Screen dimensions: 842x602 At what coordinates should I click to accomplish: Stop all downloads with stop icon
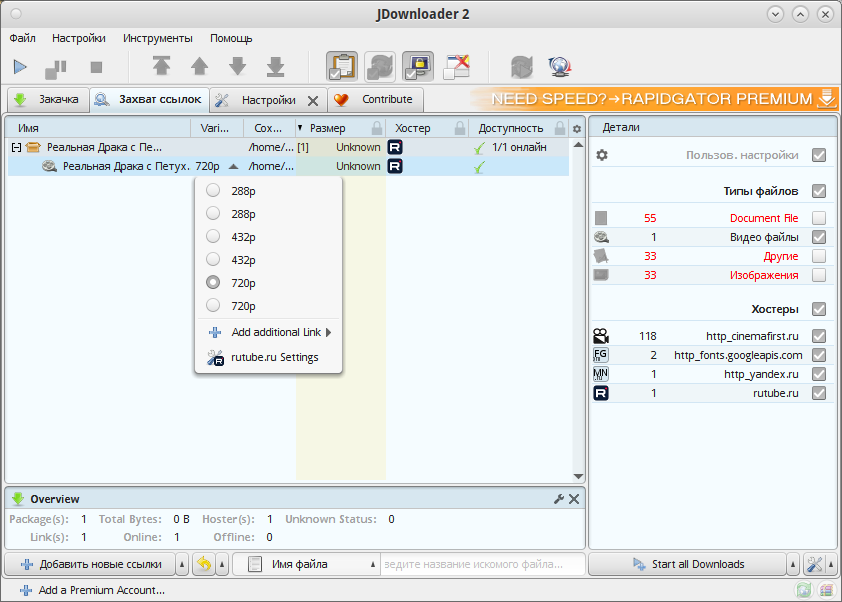point(96,67)
